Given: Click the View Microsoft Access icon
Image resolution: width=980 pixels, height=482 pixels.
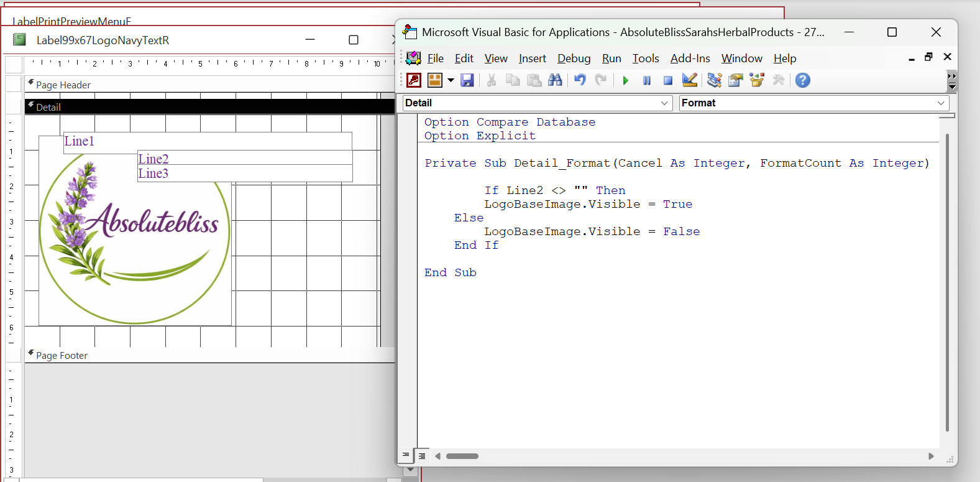Looking at the screenshot, I should 414,80.
